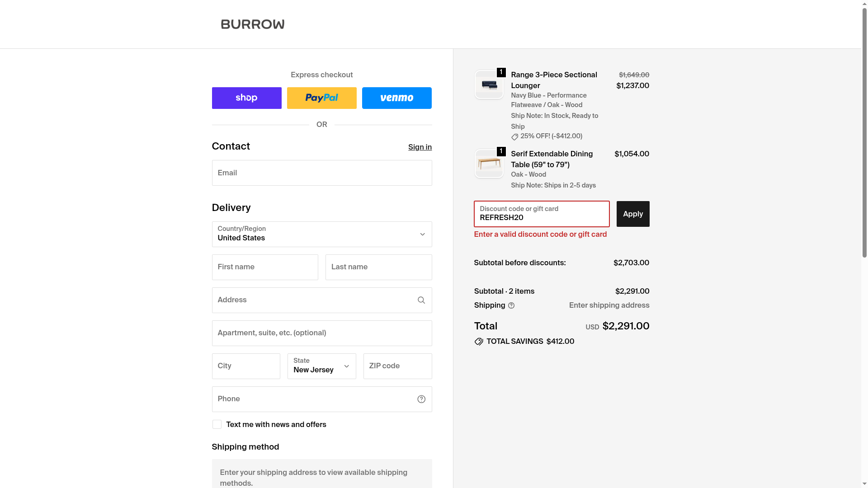Click the $2,703.00 subtotal before discounts

point(632,263)
